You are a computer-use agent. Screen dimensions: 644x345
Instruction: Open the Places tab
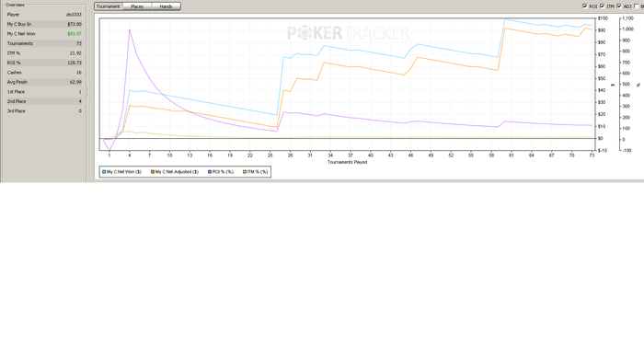click(x=137, y=6)
